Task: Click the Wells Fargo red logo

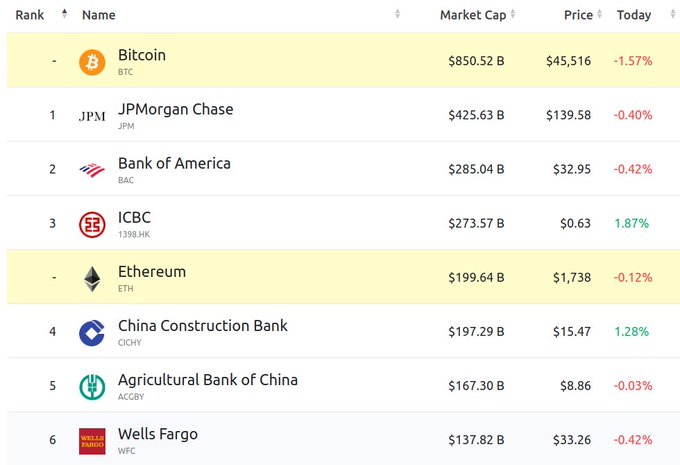Action: click(92, 441)
